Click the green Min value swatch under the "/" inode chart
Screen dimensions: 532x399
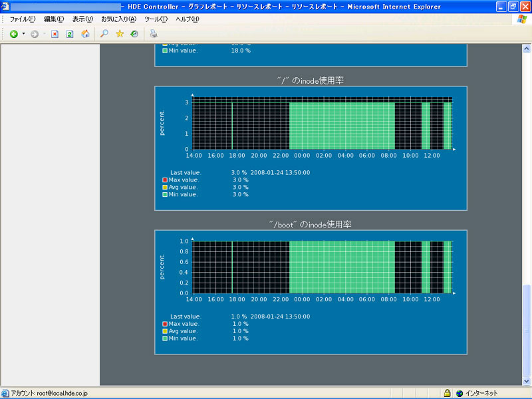(165, 194)
